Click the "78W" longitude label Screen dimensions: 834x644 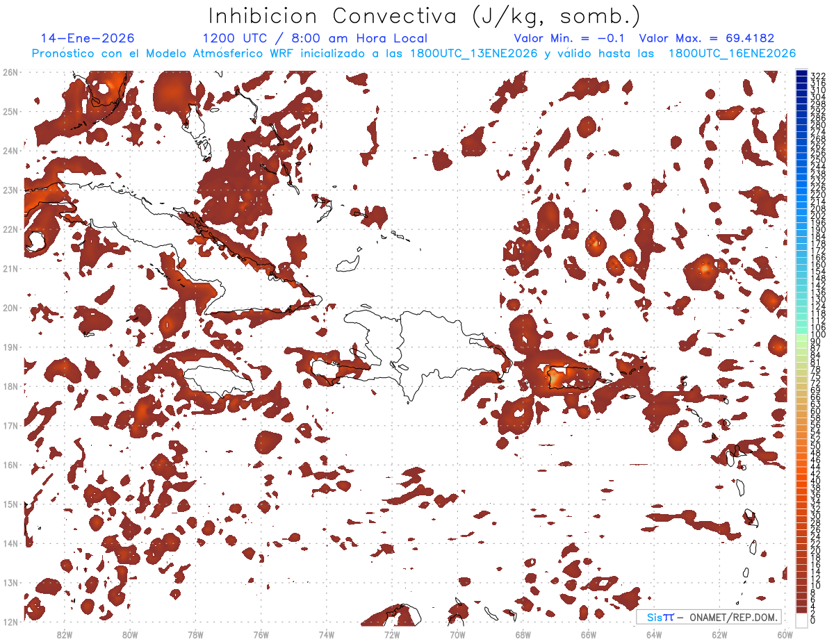pos(195,634)
